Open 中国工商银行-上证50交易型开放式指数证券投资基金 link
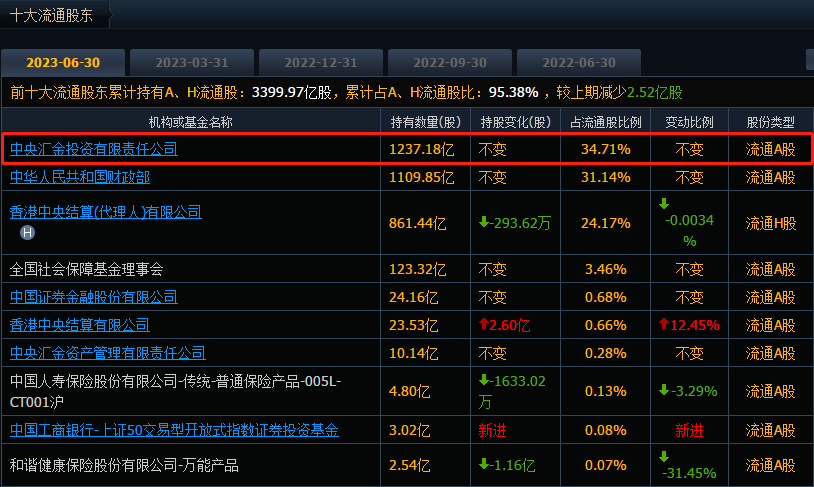 (x=174, y=430)
